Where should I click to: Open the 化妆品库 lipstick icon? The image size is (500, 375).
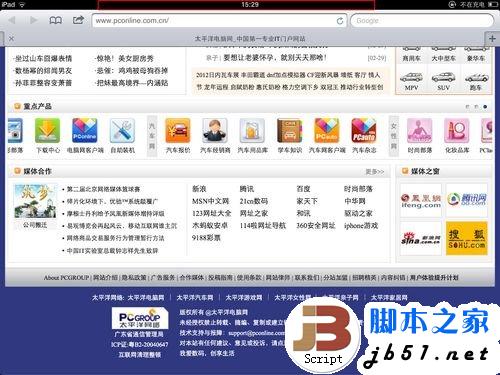click(x=457, y=131)
